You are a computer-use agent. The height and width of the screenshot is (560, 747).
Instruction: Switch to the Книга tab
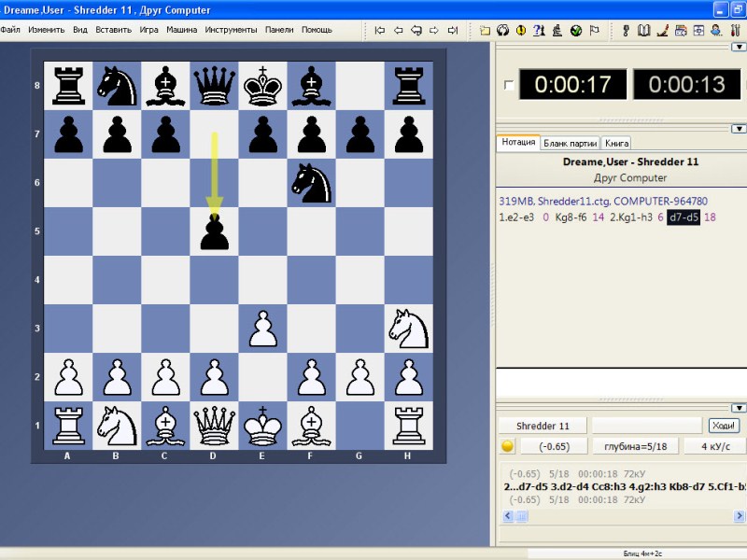click(x=616, y=143)
